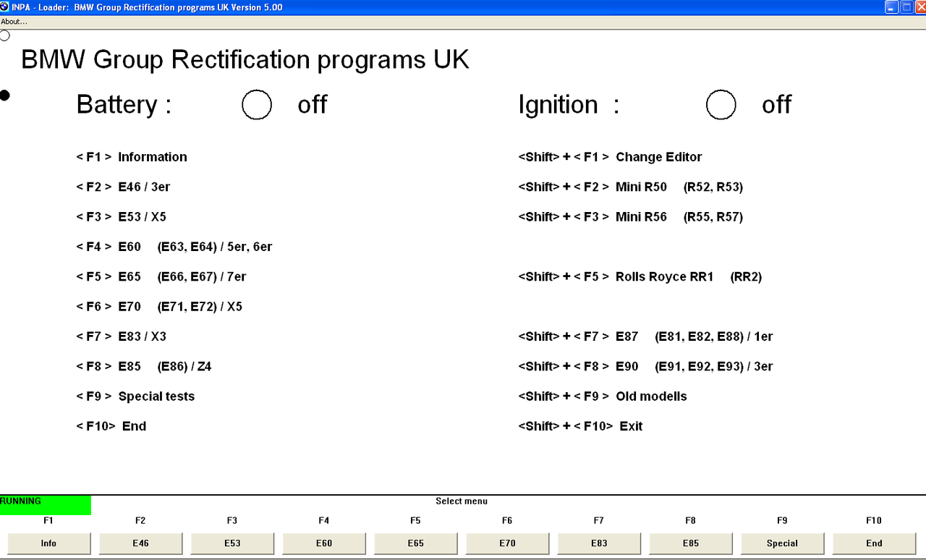This screenshot has height=560, width=926.
Task: Close the INPA Loader window
Action: [919, 7]
